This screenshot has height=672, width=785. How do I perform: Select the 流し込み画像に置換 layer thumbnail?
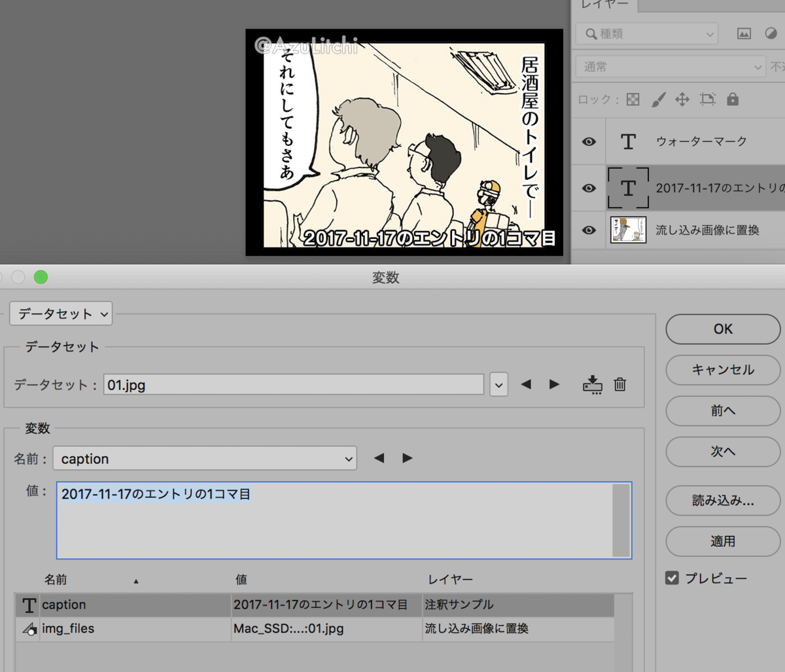(628, 230)
